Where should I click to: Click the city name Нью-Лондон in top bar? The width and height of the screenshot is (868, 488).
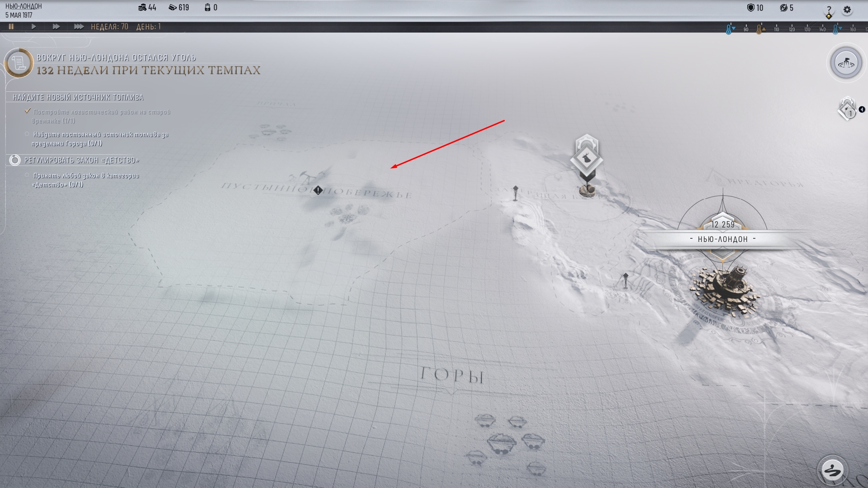click(24, 6)
